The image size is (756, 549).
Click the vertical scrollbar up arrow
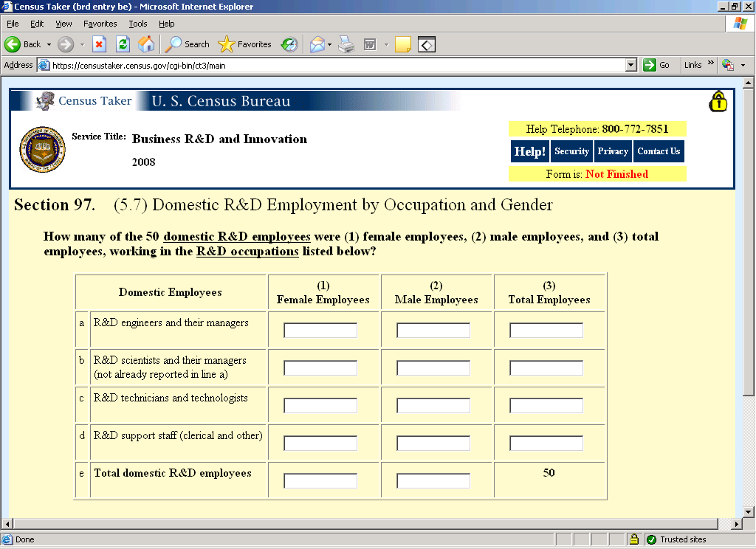pyautogui.click(x=749, y=83)
